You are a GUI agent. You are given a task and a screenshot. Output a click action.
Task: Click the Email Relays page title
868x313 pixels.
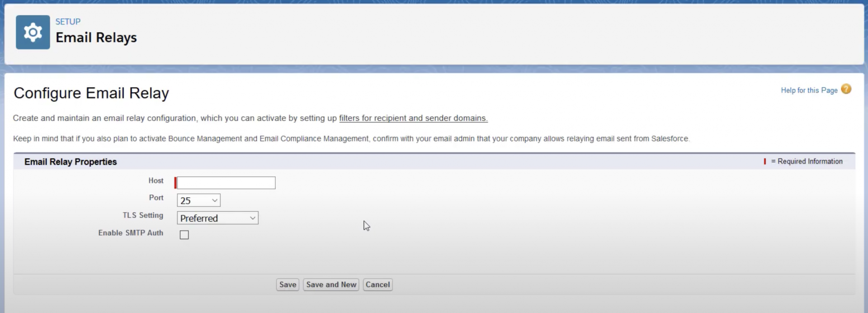click(96, 38)
